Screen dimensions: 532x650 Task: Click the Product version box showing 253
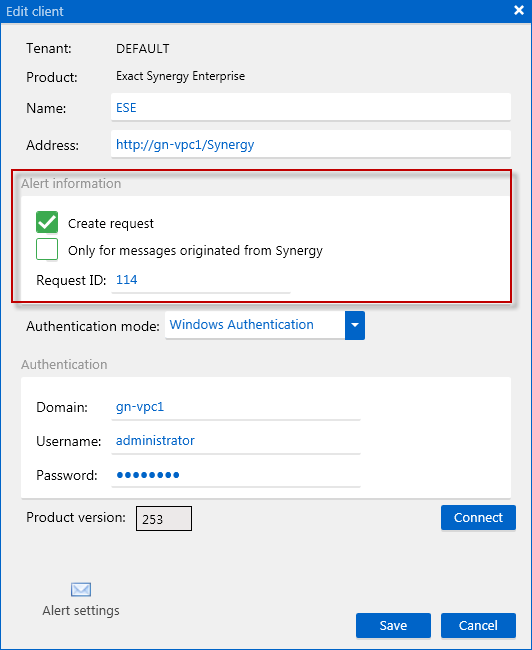164,518
